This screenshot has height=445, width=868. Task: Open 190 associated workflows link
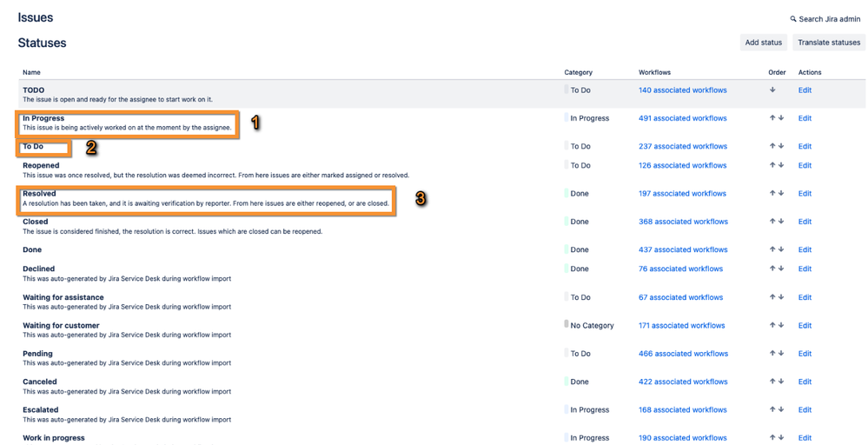[683, 438]
